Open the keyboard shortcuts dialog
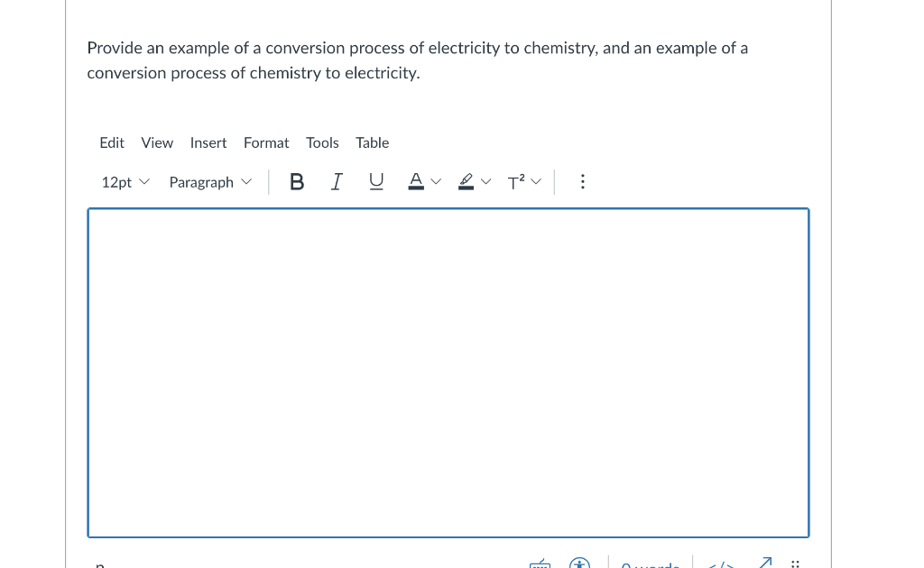 pos(540,564)
